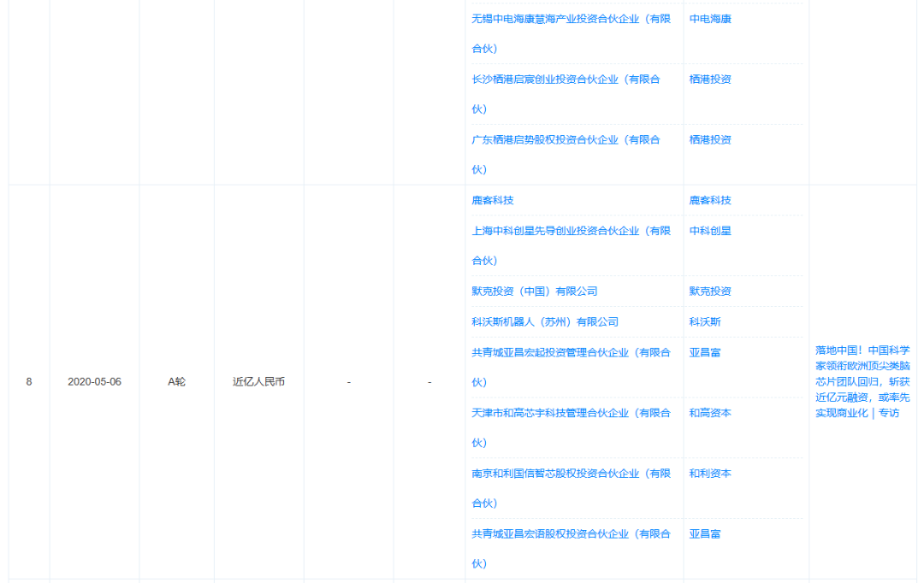Select the A轮 funding round cell
Screen dimensions: 924x583
pos(177,382)
